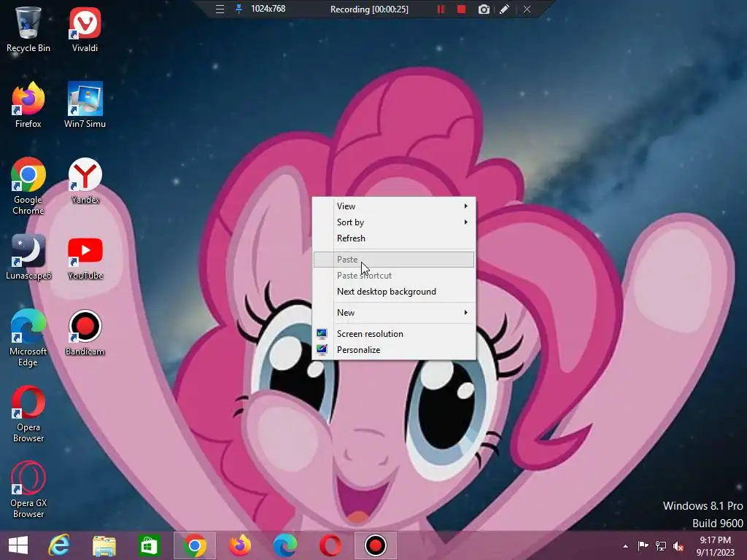
Task: Pause the recording in the Bandicam bar
Action: (441, 9)
